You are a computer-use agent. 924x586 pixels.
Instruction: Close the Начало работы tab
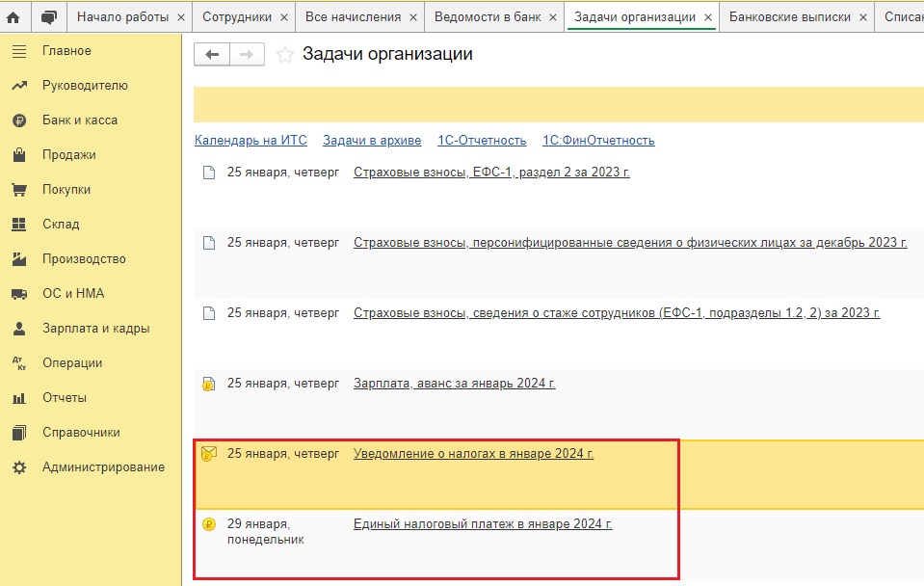pos(181,17)
